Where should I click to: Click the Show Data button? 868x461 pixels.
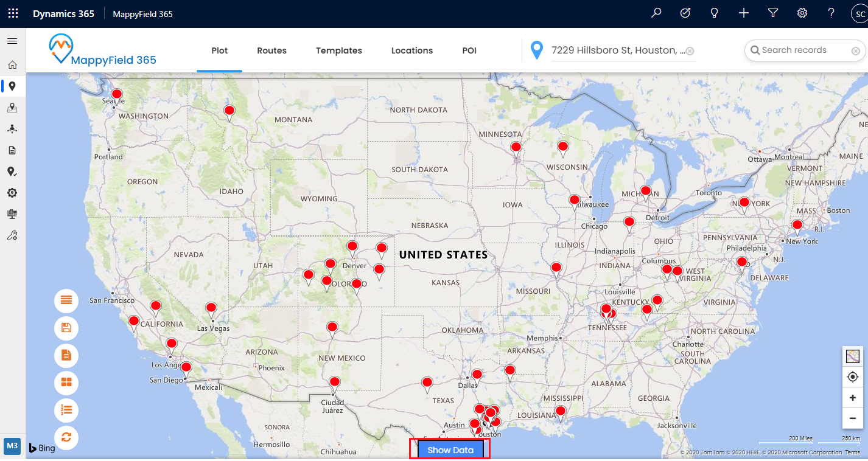[x=450, y=450]
